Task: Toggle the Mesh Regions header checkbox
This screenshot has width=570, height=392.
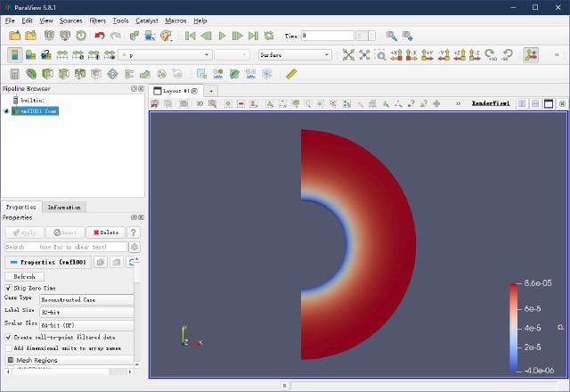Action: (x=11, y=360)
